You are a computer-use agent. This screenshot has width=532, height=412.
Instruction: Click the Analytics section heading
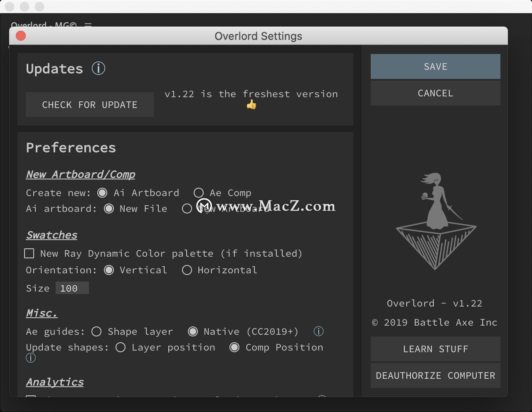point(55,382)
